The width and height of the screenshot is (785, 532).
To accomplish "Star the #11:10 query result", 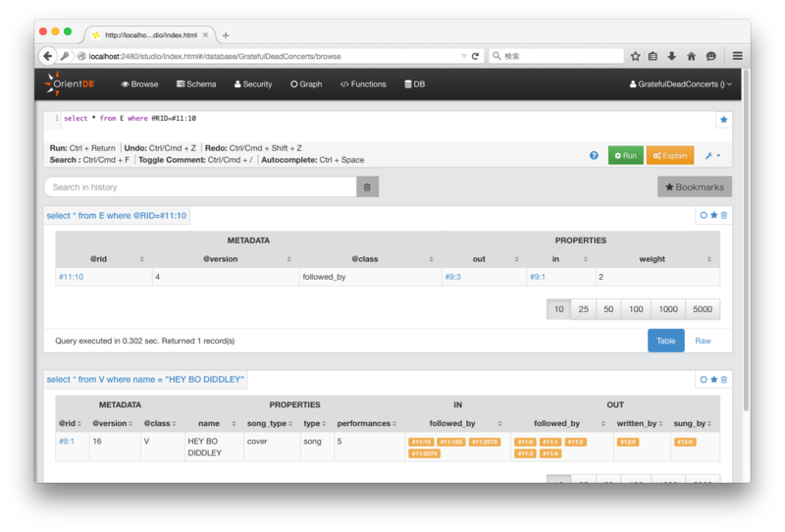I will pos(714,215).
